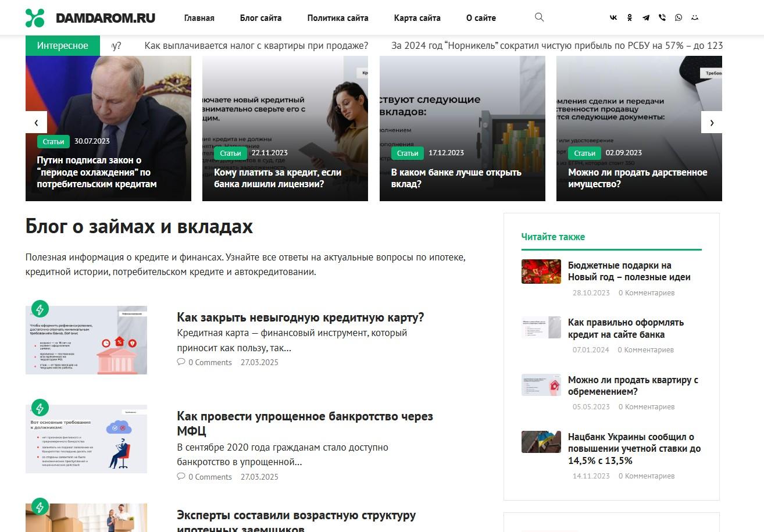764x532 pixels.
Task: Open the VK social icon
Action: coord(613,18)
